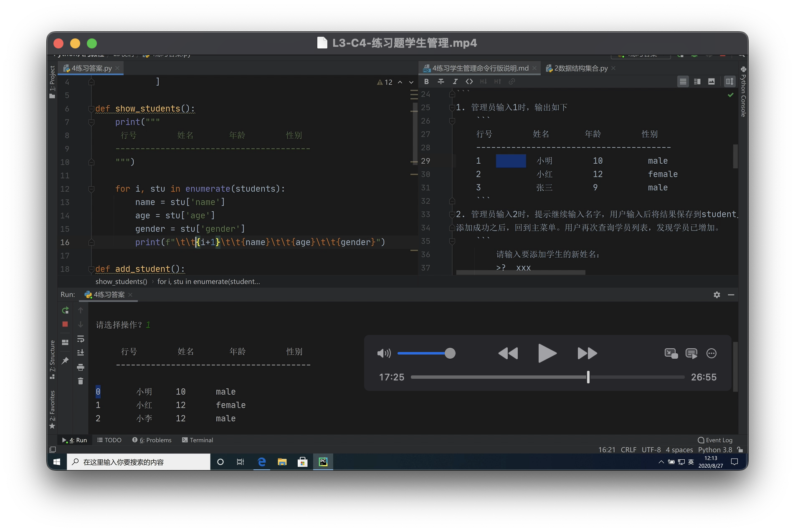The height and width of the screenshot is (532, 795).
Task: Change line separator CRLF in status bar
Action: coord(628,450)
